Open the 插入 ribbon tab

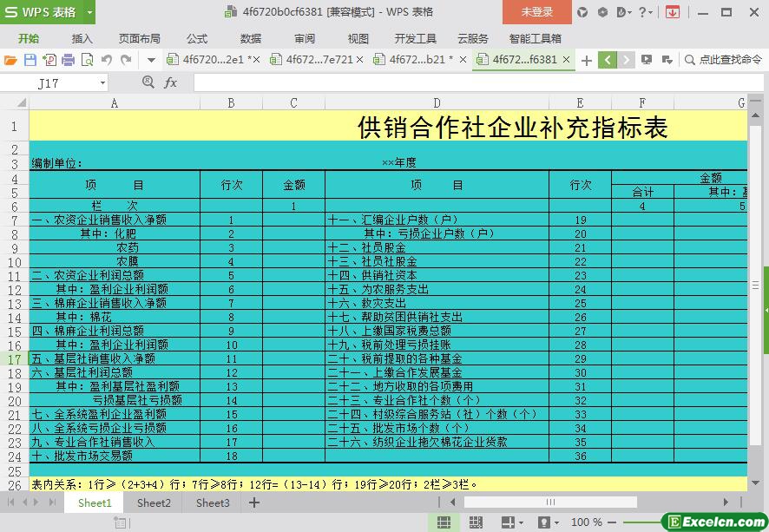point(82,39)
